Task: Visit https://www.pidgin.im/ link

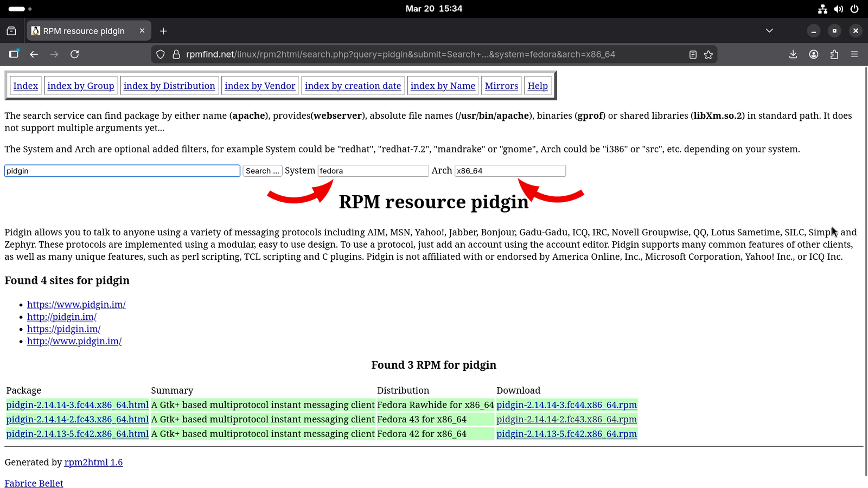Action: tap(76, 305)
